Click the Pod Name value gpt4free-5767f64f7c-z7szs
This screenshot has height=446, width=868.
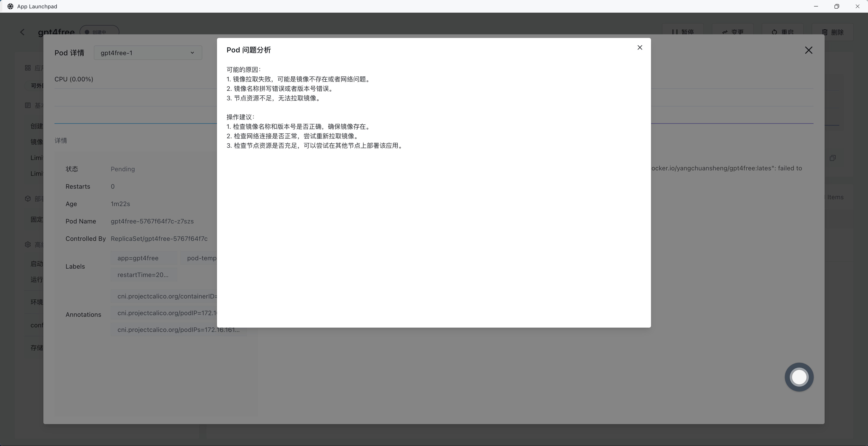tap(152, 221)
